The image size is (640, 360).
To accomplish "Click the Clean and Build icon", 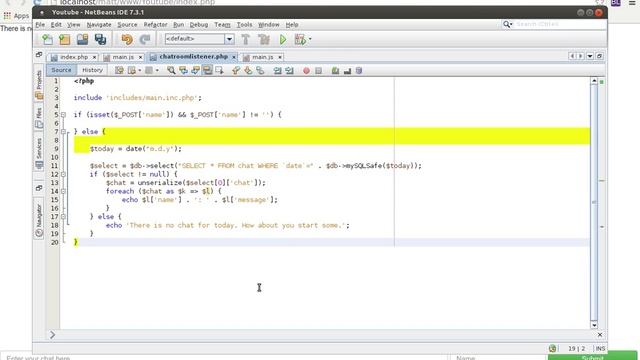I will tap(264, 40).
